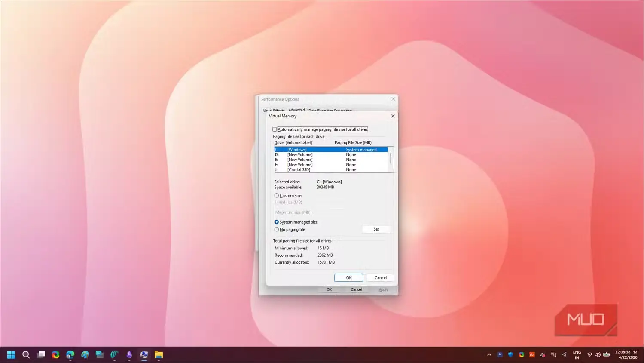Image resolution: width=644 pixels, height=363 pixels.
Task: Close the Virtual Memory dialog with X
Action: point(393,116)
